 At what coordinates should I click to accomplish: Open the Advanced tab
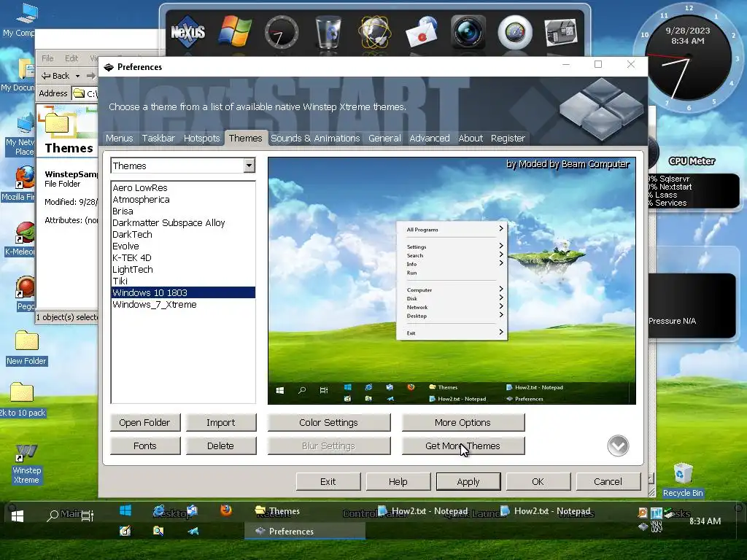click(x=429, y=138)
